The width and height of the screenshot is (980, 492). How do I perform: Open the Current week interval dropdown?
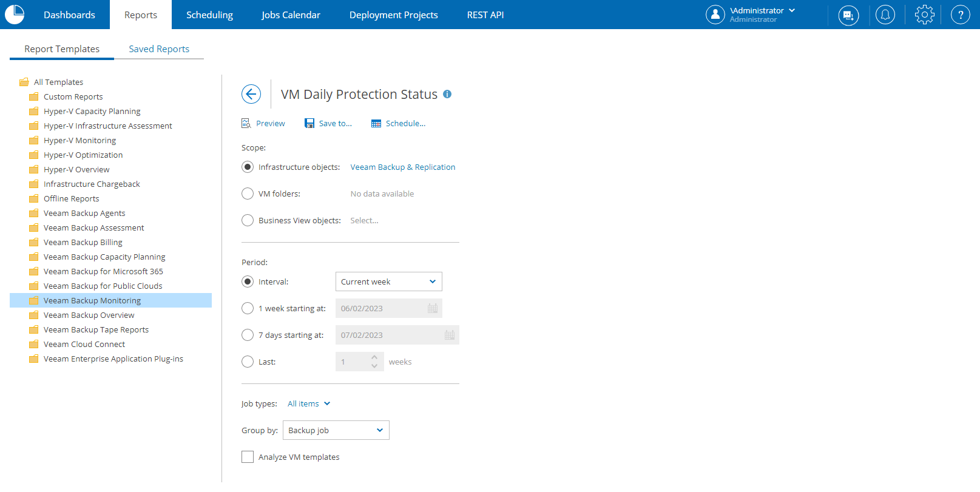click(389, 281)
